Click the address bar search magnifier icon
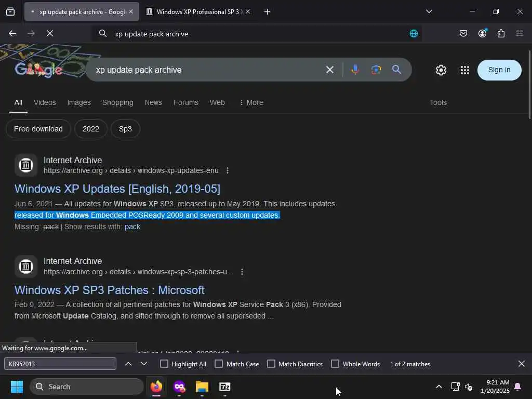This screenshot has width=532, height=399. (x=102, y=33)
